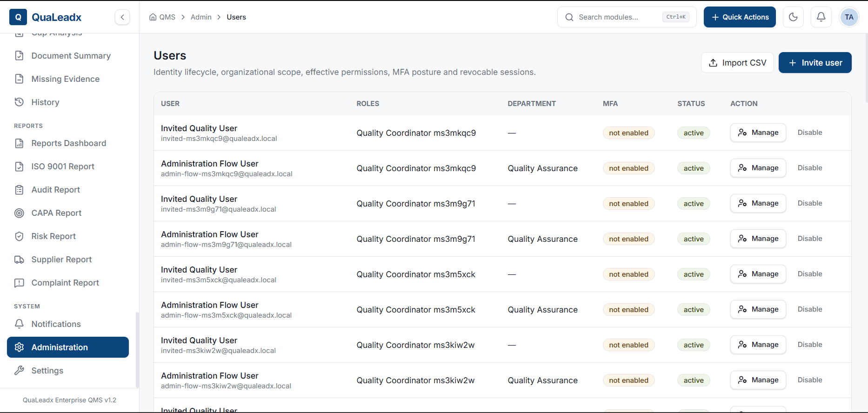Open Supplier Report in the sidebar

tap(68, 260)
